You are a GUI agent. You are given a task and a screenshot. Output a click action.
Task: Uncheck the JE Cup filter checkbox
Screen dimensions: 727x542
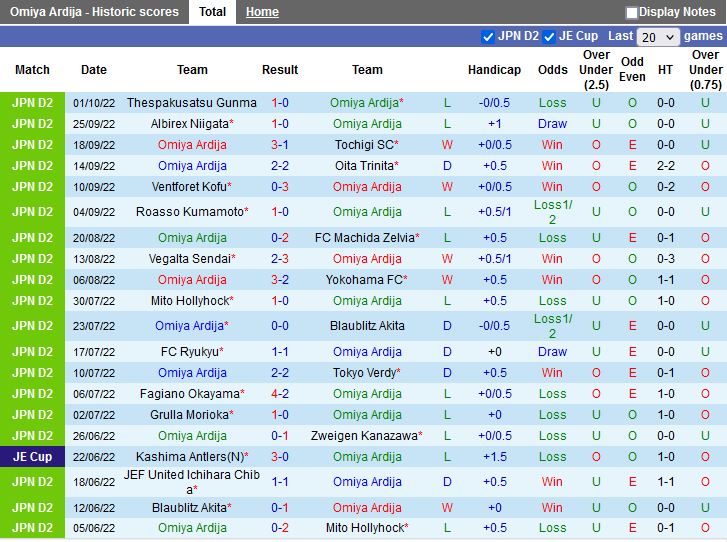(x=549, y=37)
